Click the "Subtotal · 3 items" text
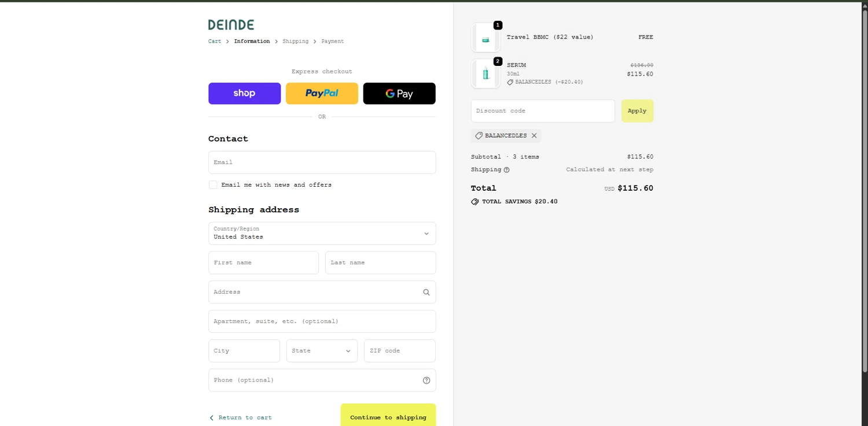The height and width of the screenshot is (426, 868). [x=505, y=157]
